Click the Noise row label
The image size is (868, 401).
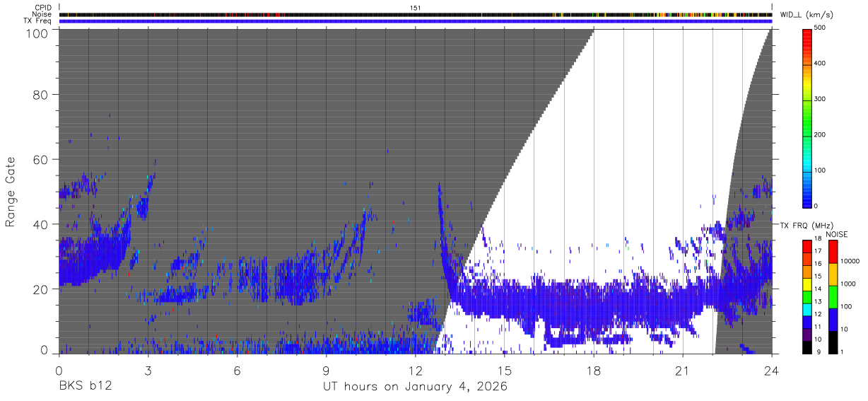[42, 14]
